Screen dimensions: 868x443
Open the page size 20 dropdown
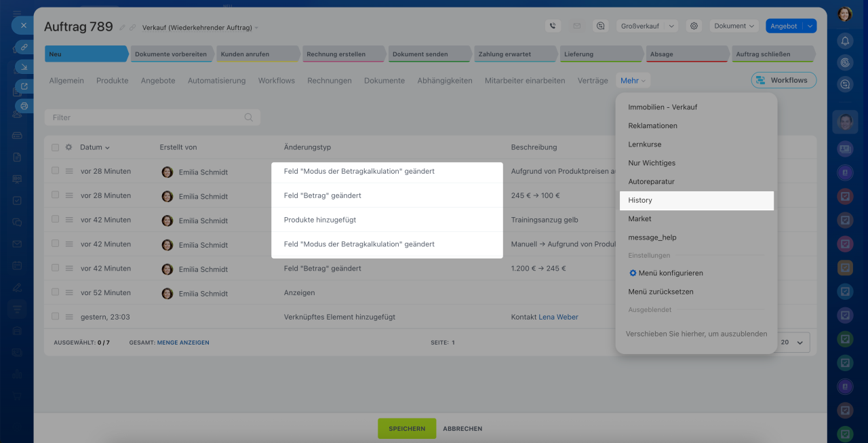pyautogui.click(x=791, y=343)
